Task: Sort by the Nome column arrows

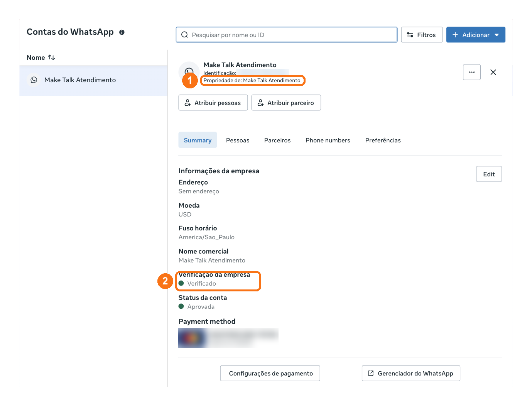Action: 52,58
